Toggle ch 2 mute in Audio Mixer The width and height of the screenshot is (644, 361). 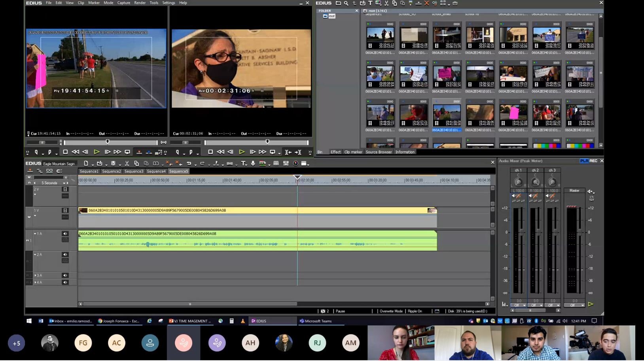coord(530,196)
